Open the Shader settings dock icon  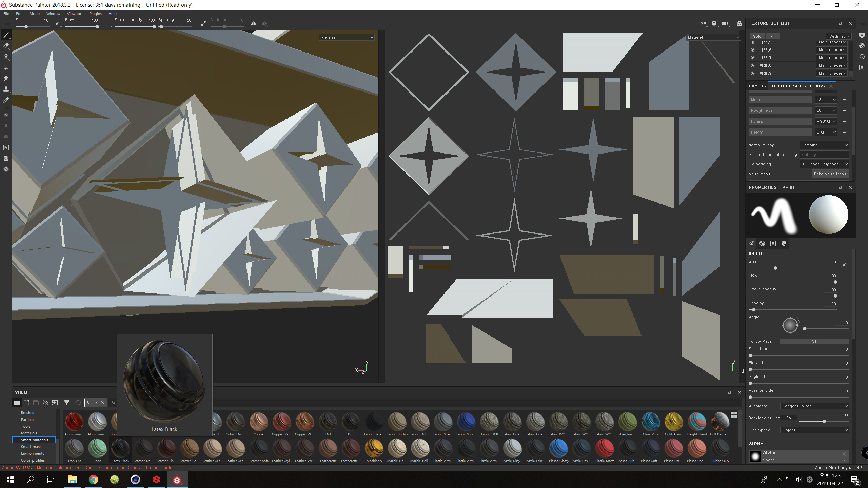coord(862,46)
